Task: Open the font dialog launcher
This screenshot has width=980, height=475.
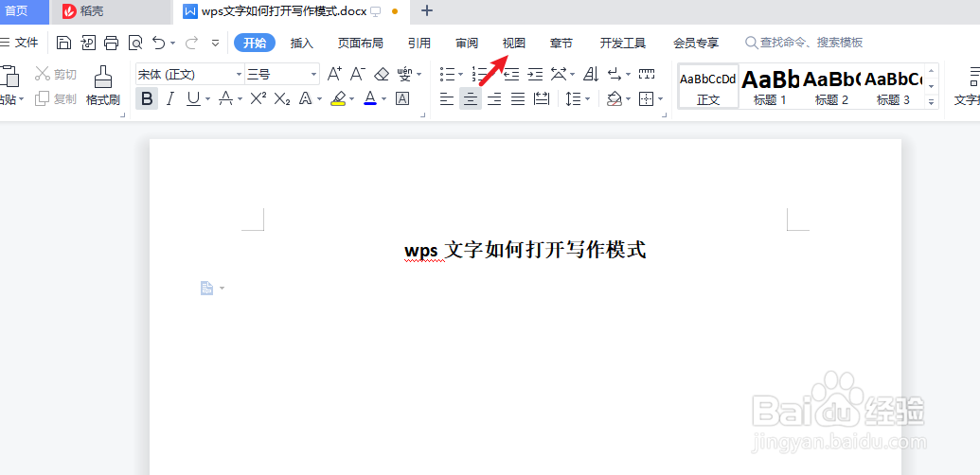Action: pos(423,114)
